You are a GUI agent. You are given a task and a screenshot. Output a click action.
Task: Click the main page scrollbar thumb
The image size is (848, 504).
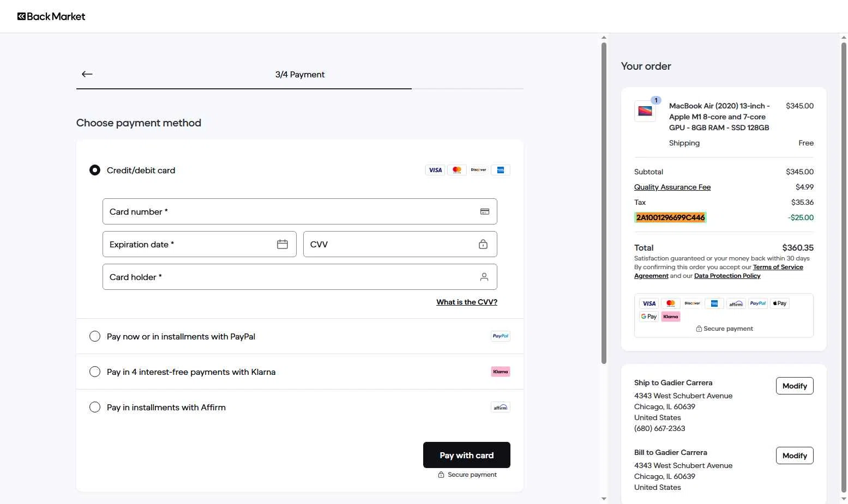[x=604, y=203]
